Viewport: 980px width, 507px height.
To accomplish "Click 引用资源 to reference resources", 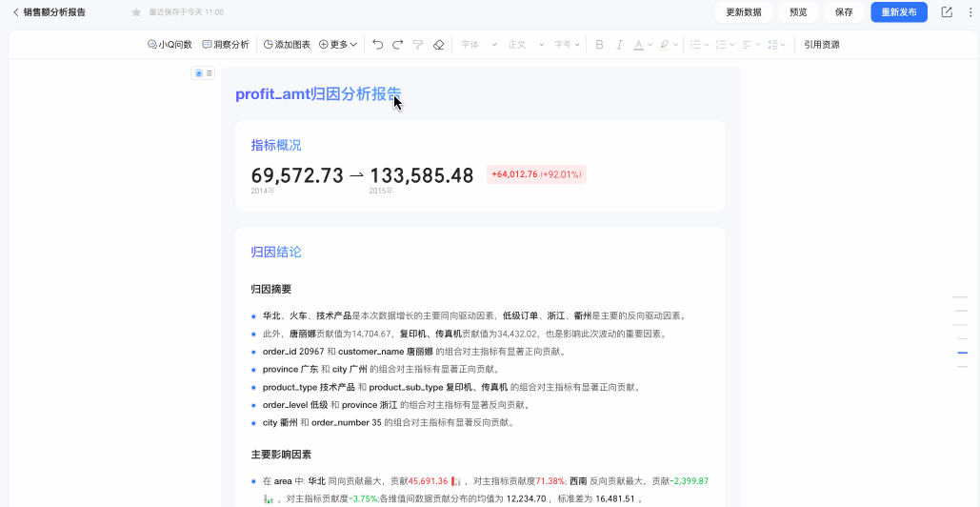I will (x=821, y=45).
